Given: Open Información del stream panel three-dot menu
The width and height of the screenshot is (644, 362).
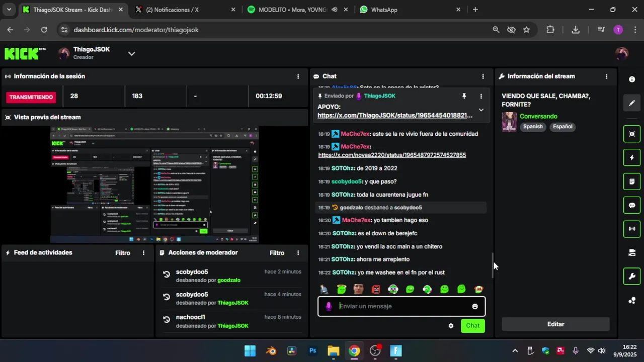Looking at the screenshot, I should click(606, 76).
